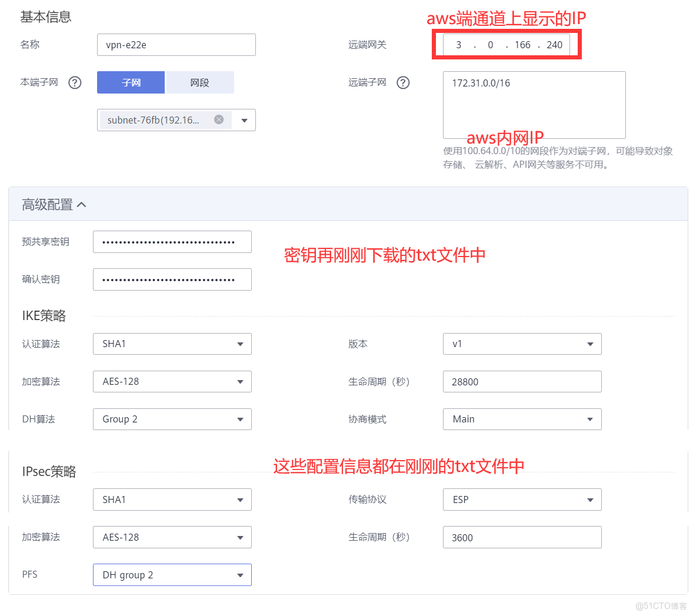Open the IPsec 加密算法 AES-128 dropdown
This screenshot has height=616, width=693.
[172, 537]
